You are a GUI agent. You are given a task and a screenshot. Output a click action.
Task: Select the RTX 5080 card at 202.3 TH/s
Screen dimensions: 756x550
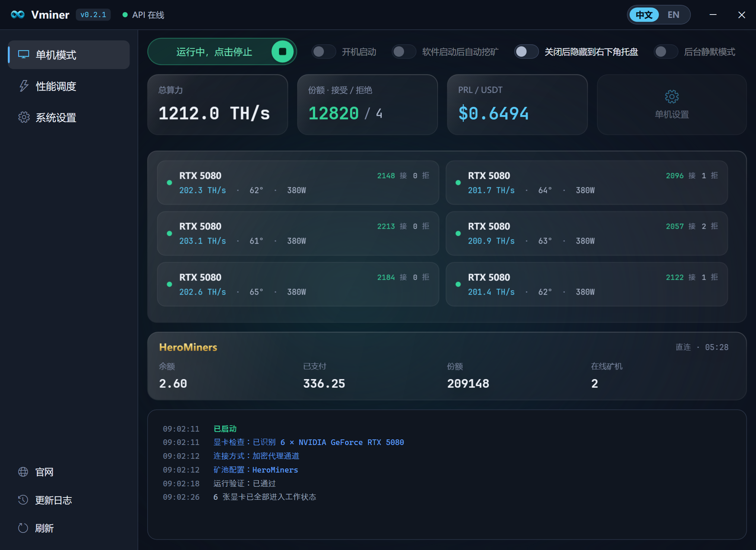[298, 182]
